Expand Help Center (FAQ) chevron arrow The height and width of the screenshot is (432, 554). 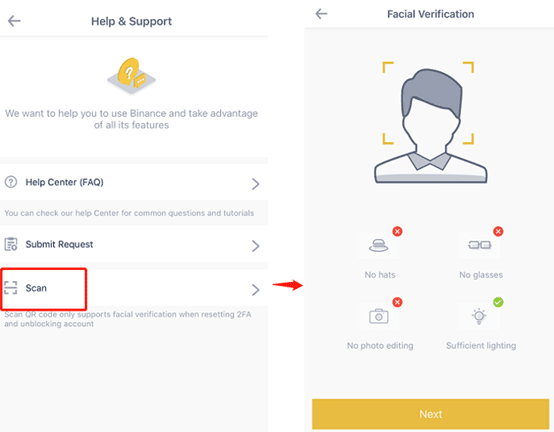coord(255,184)
